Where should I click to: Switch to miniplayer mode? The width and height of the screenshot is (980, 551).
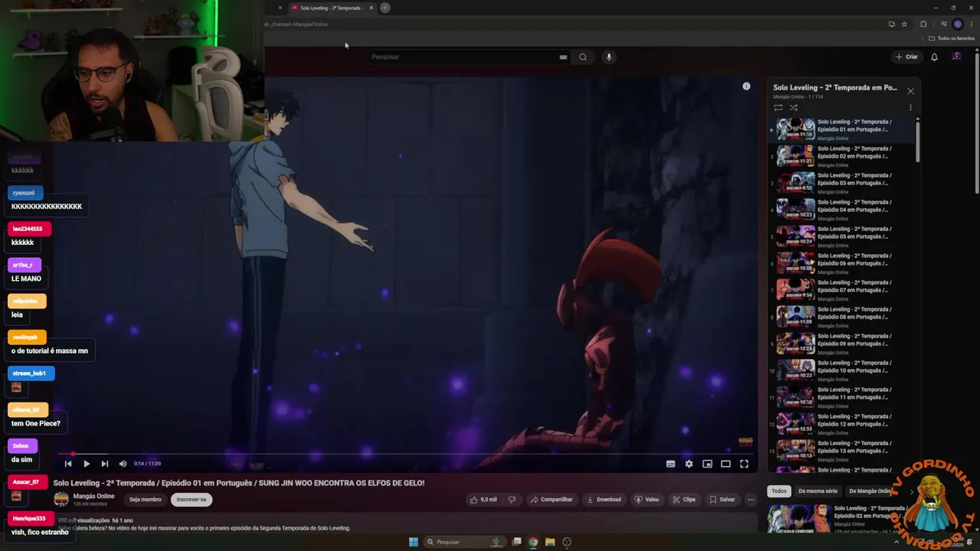pos(707,464)
